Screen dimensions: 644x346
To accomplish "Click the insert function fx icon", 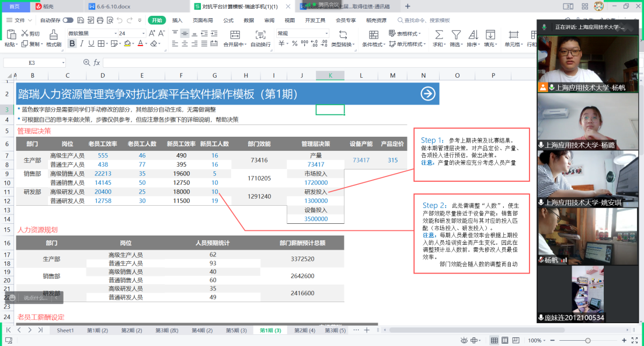I will [97, 63].
